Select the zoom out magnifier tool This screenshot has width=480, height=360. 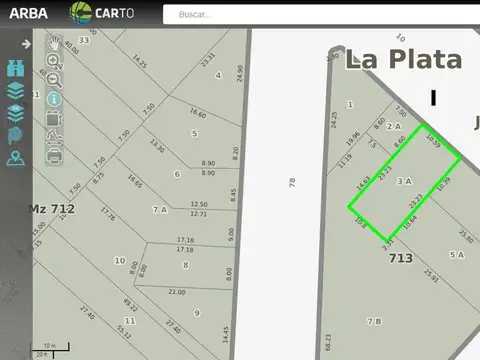point(54,80)
